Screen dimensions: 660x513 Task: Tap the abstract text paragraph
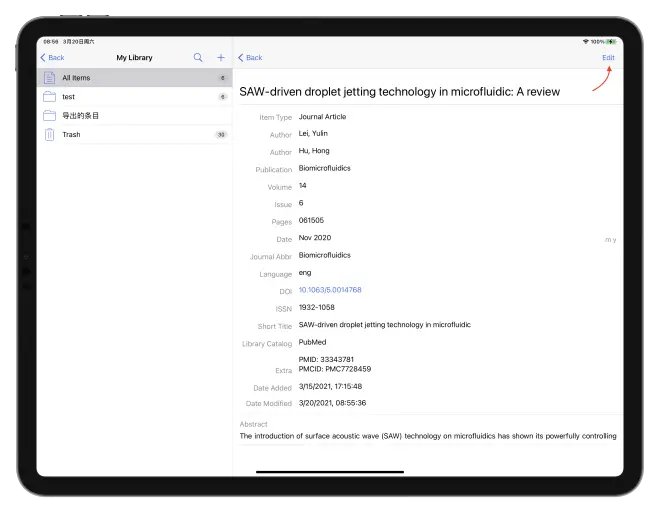pyautogui.click(x=428, y=436)
